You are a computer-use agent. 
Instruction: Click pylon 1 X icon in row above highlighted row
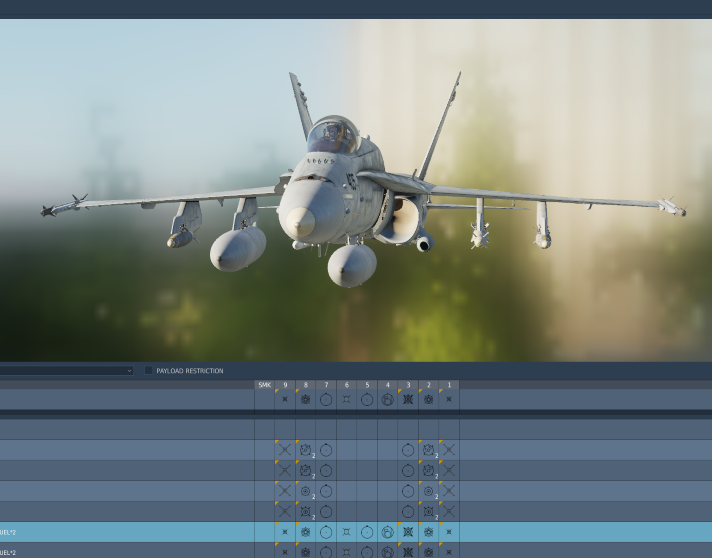tap(449, 512)
